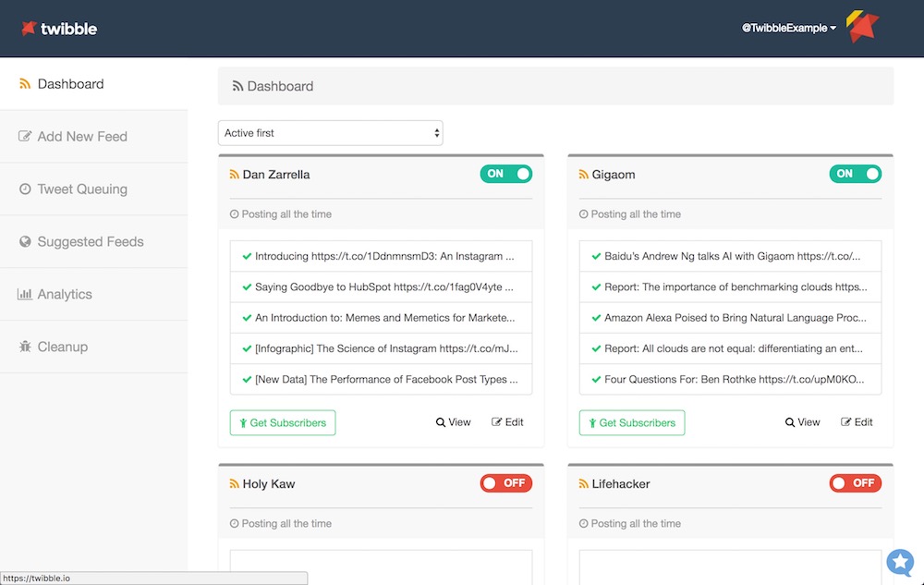This screenshot has width=924, height=585.
Task: Click tweet '[Infographic] The Science of Instagram'
Action: [382, 348]
